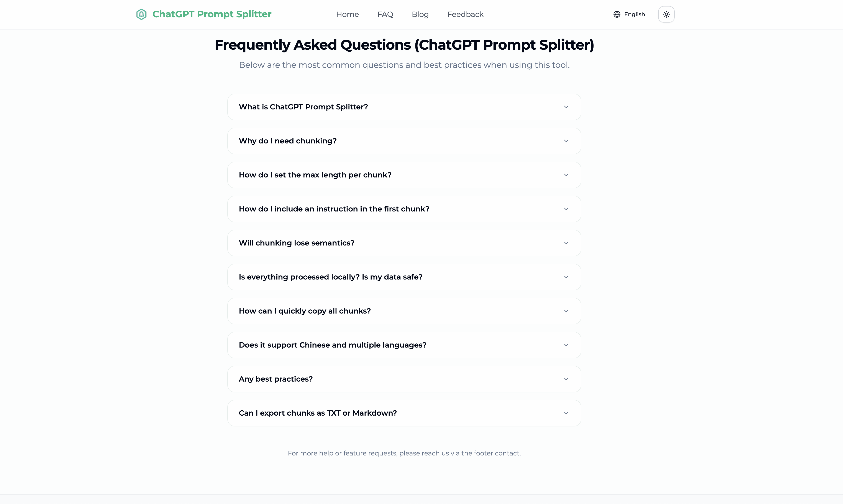Image resolution: width=843 pixels, height=504 pixels.
Task: Click chevron next to "Any best practices?"
Action: click(x=566, y=379)
